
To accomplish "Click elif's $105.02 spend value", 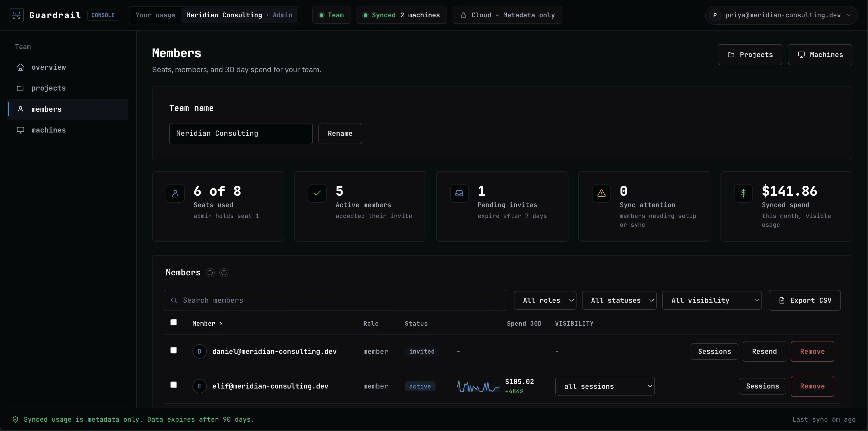I will click(519, 382).
